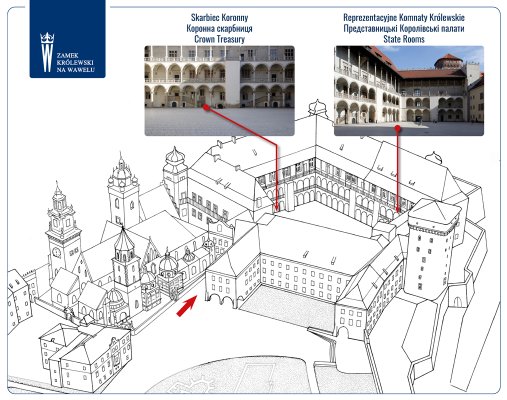507x400 pixels.
Task: Click the 'State Rooms' label
Action: pyautogui.click(x=404, y=39)
